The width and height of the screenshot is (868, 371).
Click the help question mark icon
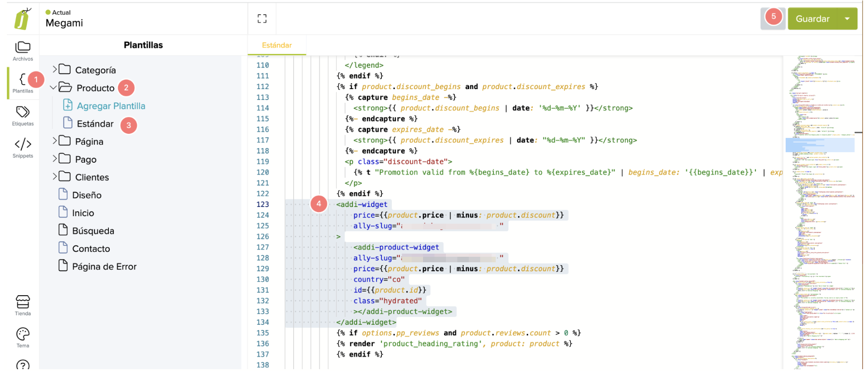[22, 365]
